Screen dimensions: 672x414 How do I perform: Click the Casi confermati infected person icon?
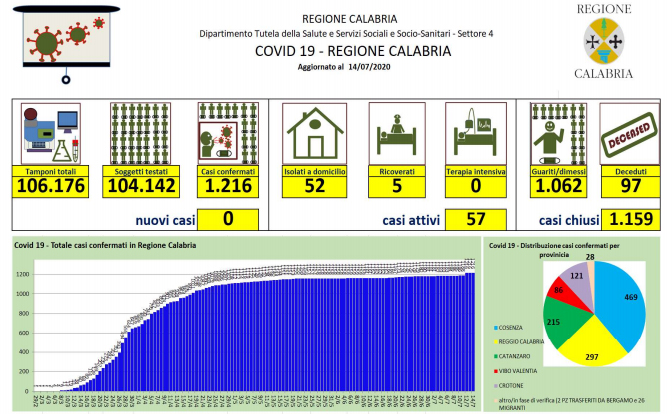point(225,135)
